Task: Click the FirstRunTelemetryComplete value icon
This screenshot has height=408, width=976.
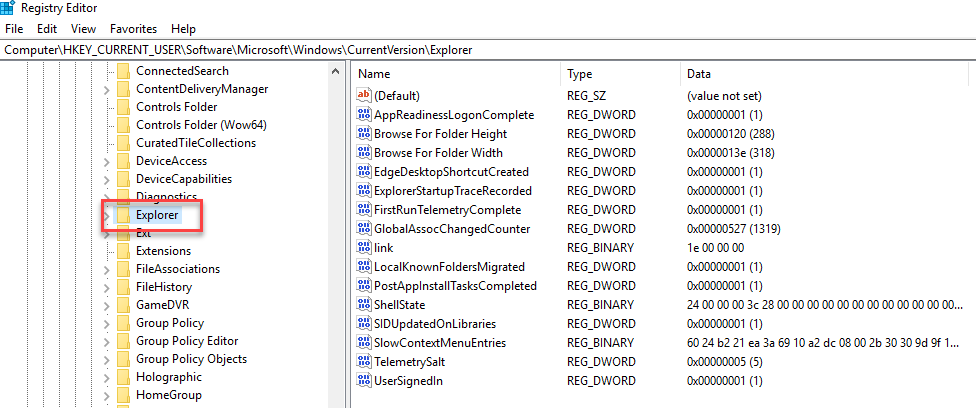Action: tap(364, 209)
